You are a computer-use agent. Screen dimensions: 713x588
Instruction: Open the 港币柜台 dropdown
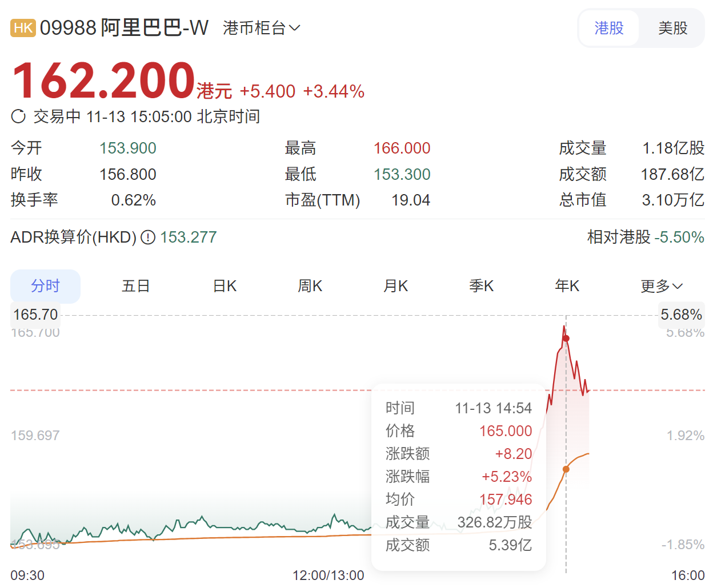[261, 28]
